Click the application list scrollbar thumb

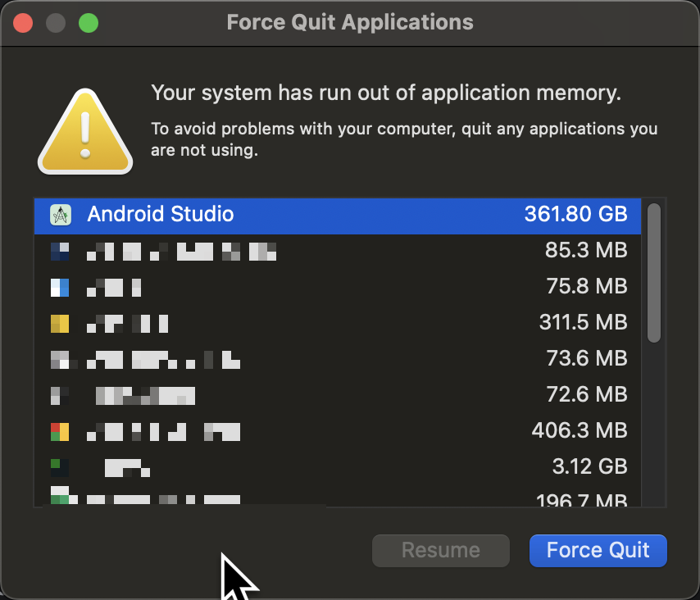[x=653, y=272]
